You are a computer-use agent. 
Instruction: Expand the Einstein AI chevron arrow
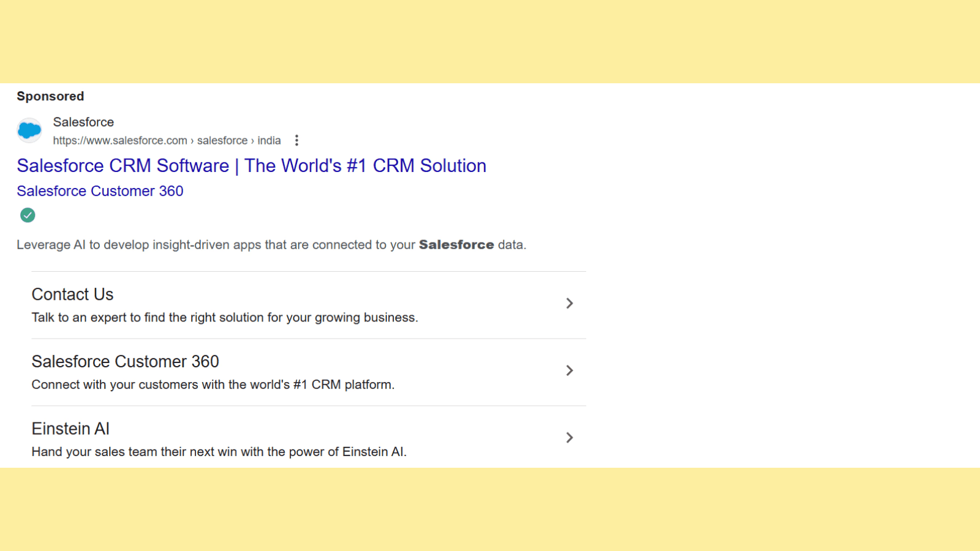click(x=570, y=438)
